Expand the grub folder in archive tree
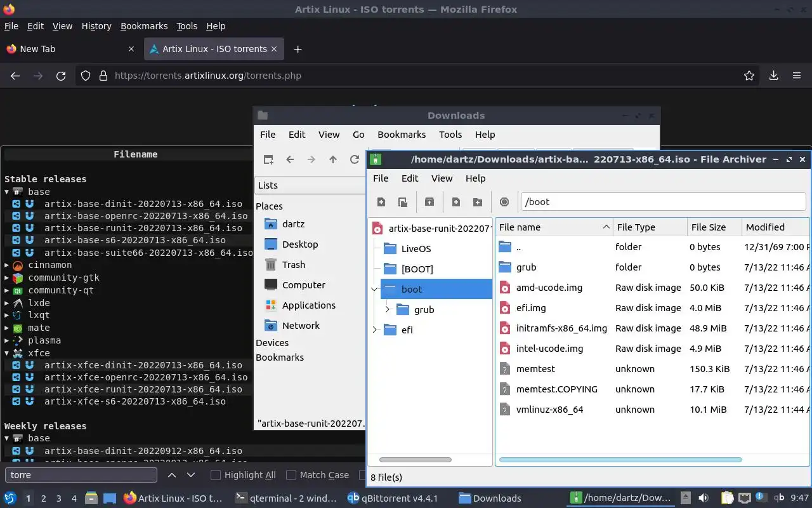 tap(387, 309)
